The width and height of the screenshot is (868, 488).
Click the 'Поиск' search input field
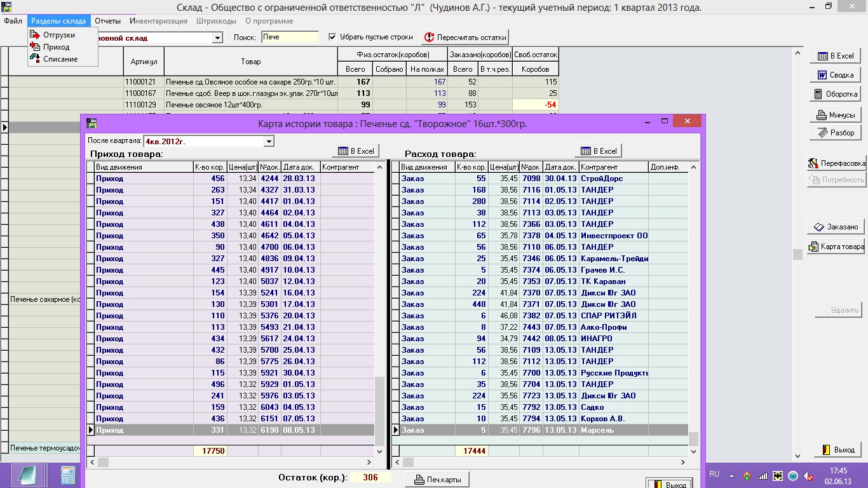pos(290,37)
